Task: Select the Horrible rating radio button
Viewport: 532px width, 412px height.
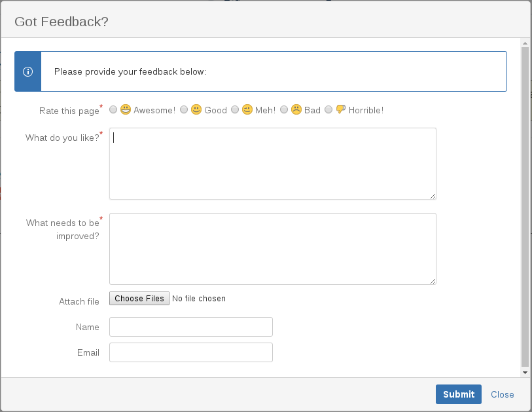Action: [328, 109]
